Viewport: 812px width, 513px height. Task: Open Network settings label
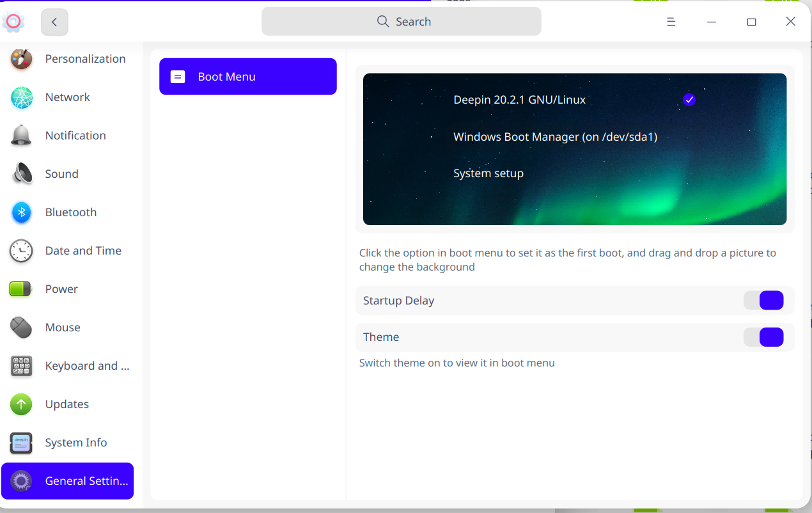68,97
